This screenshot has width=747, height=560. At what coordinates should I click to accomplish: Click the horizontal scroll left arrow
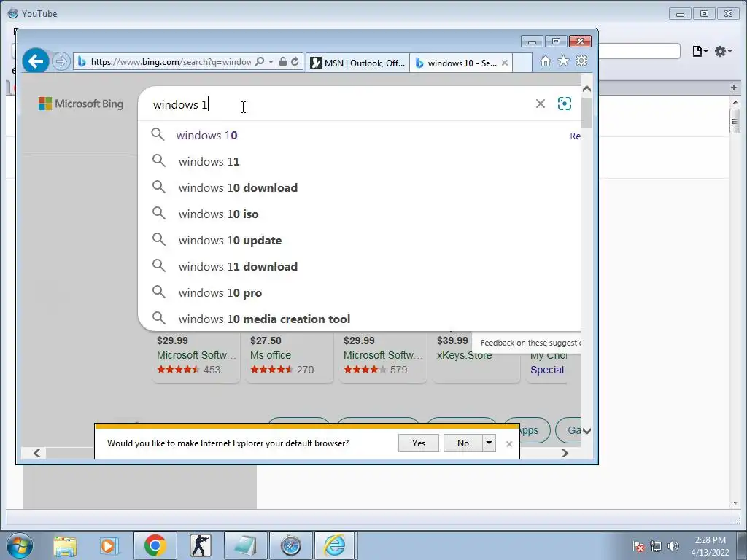tap(37, 453)
